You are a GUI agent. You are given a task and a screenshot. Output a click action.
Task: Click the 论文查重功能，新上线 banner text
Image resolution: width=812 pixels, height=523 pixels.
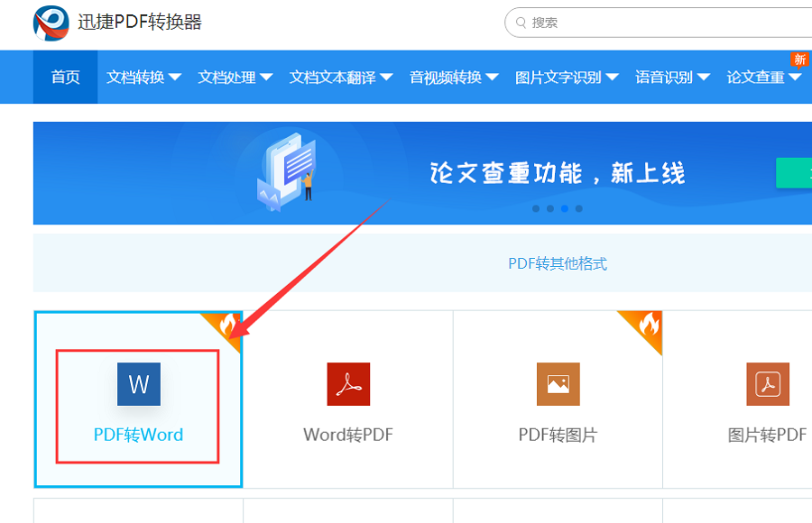558,173
